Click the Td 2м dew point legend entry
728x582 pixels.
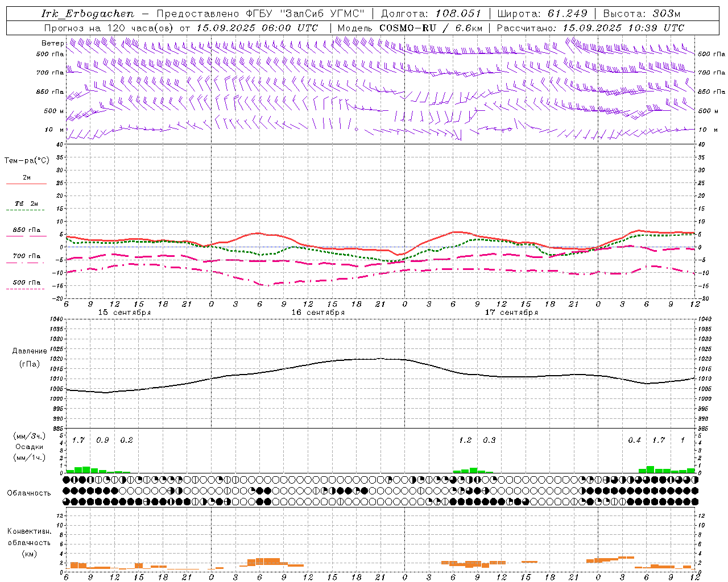tap(26, 203)
